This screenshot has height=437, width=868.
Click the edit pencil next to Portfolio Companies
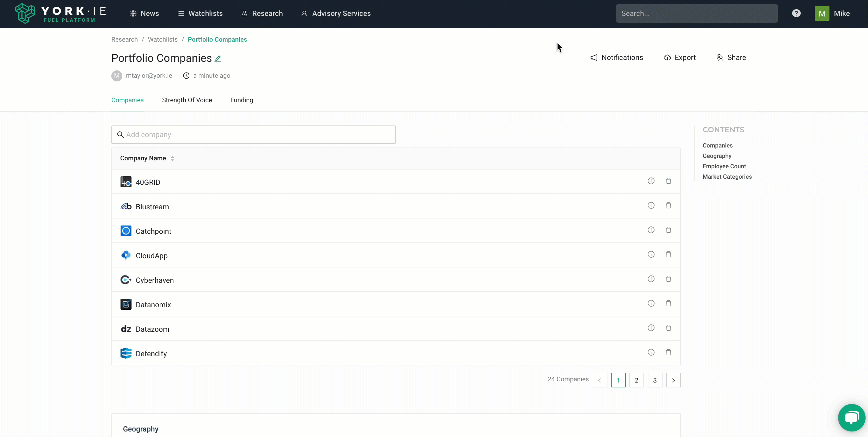click(x=218, y=59)
